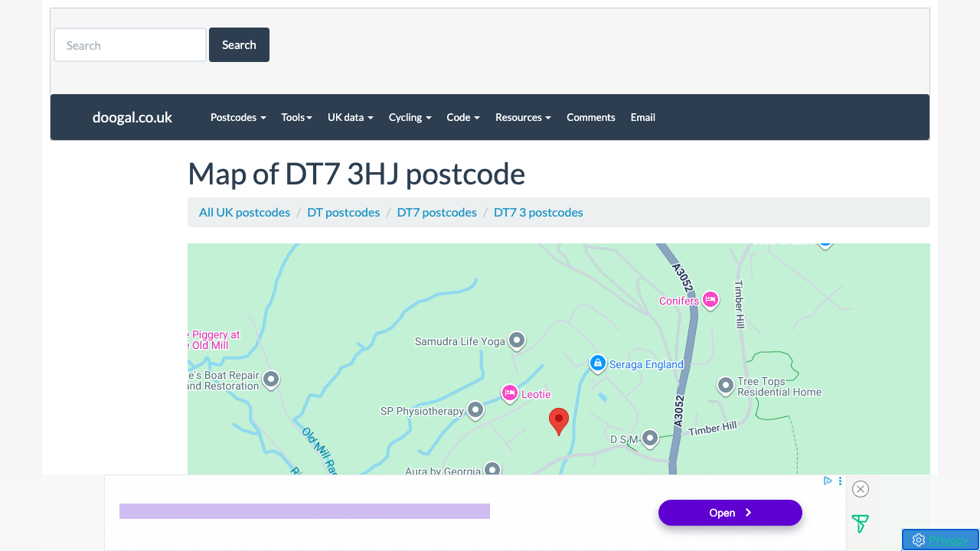Open the Privacy settings button
The width and height of the screenshot is (980, 551).
pos(940,540)
